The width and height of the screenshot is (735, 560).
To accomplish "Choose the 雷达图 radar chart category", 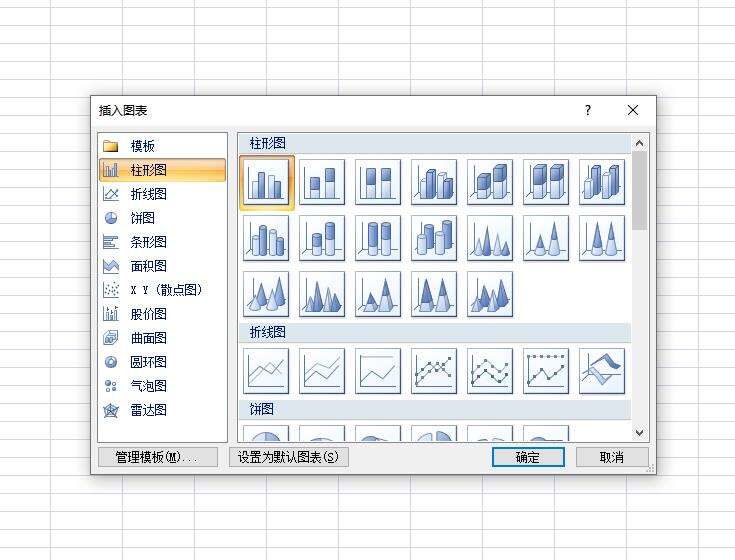I will click(x=162, y=410).
